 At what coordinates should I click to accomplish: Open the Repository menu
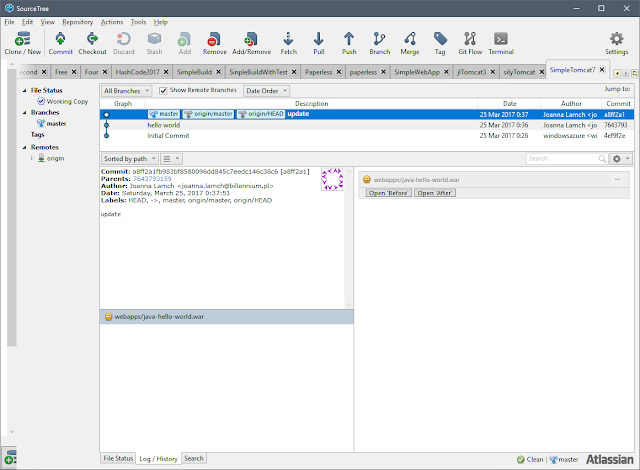point(78,22)
